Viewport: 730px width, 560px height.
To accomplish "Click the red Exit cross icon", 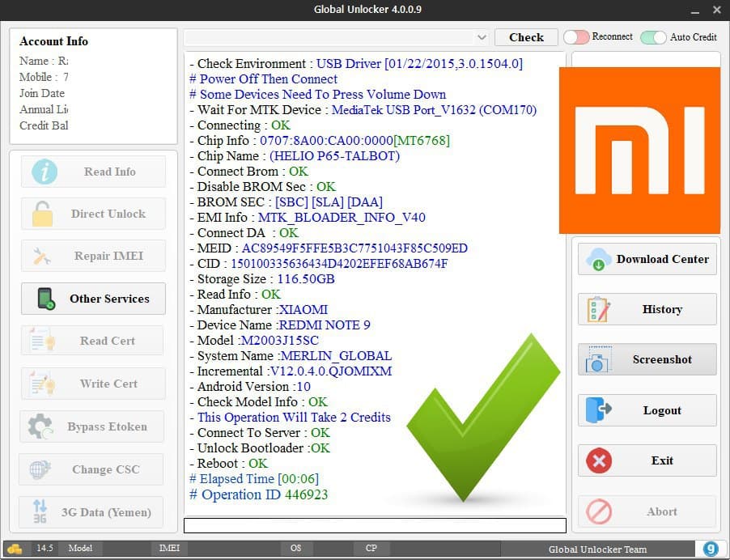I will point(599,460).
